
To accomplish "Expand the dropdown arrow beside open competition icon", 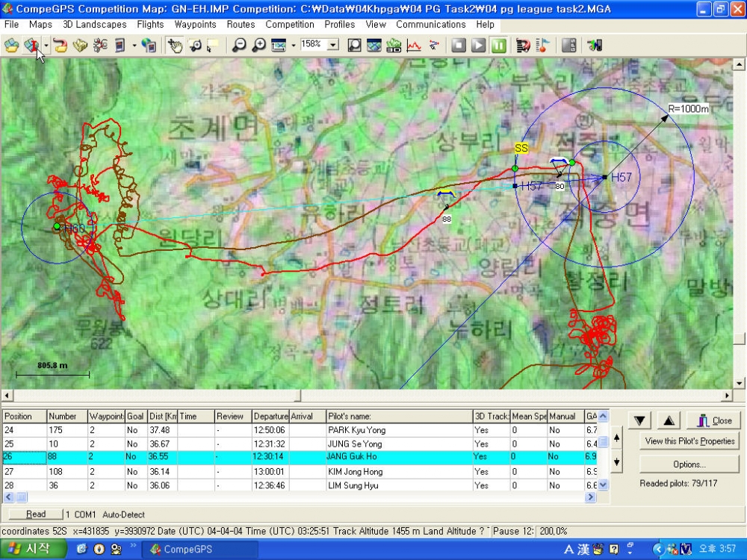I will [46, 46].
